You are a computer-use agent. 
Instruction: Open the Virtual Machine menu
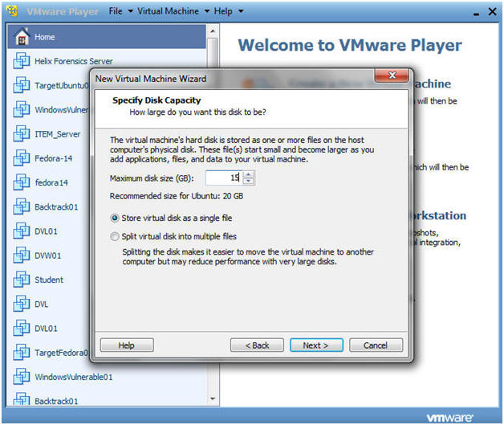[168, 11]
